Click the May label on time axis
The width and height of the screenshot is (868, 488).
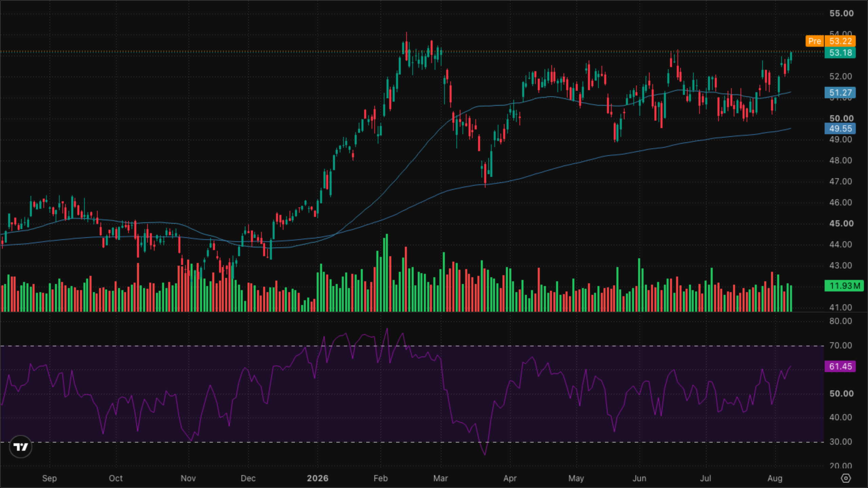576,478
